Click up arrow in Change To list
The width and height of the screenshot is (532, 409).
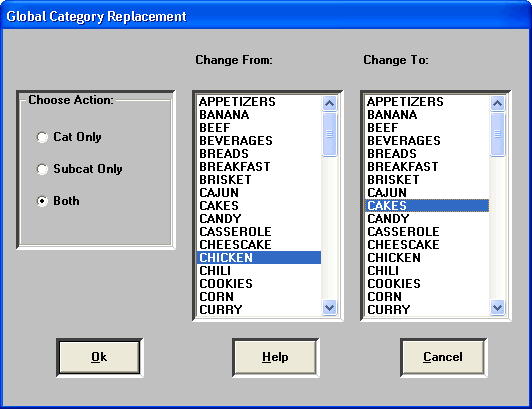497,103
